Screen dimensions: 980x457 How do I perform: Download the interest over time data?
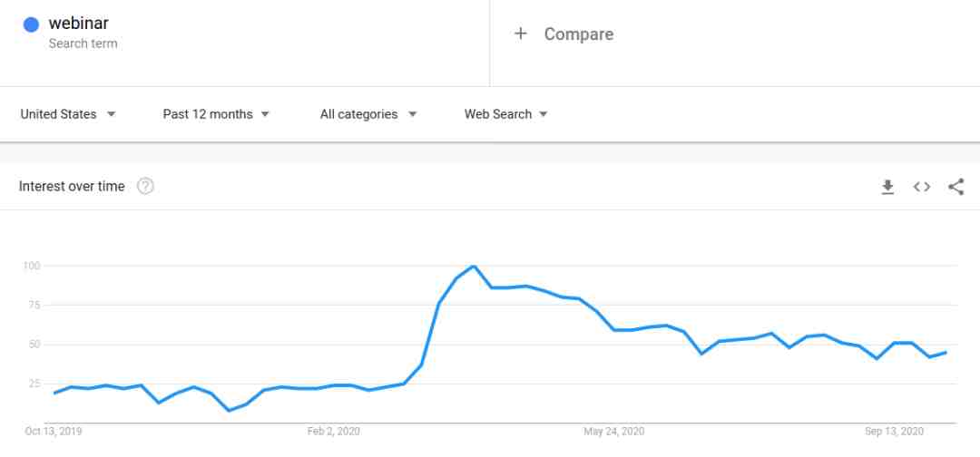[887, 187]
